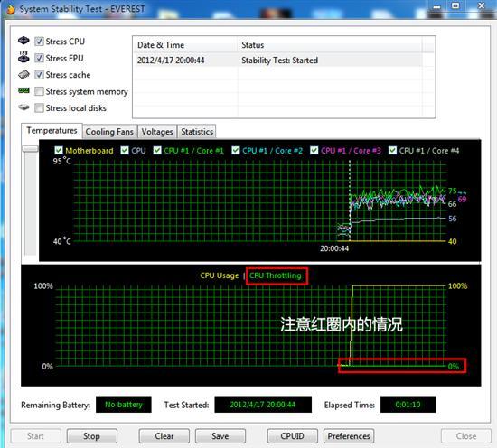The height and width of the screenshot is (448, 497).
Task: Enable Stress system memory checkbox
Action: point(39,91)
